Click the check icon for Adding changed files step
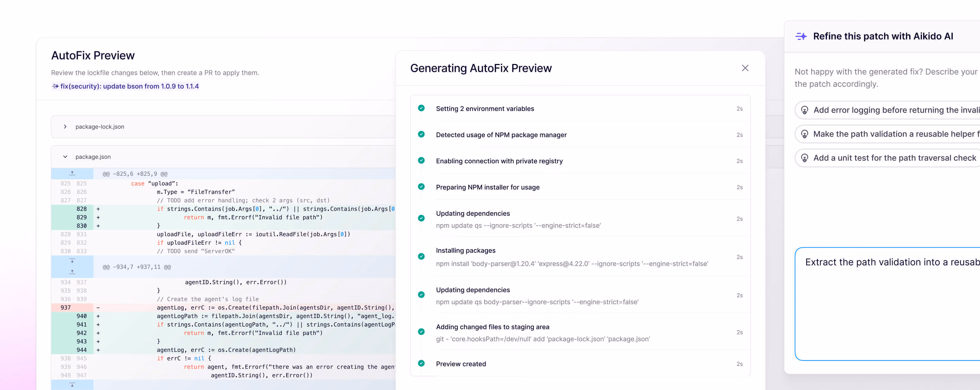980x390 pixels. tap(421, 332)
